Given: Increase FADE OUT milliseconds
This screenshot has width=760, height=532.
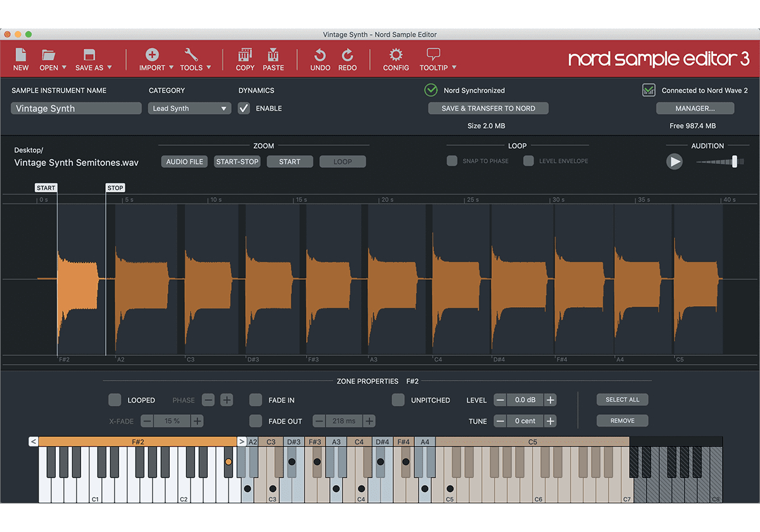Looking at the screenshot, I should pos(369,421).
